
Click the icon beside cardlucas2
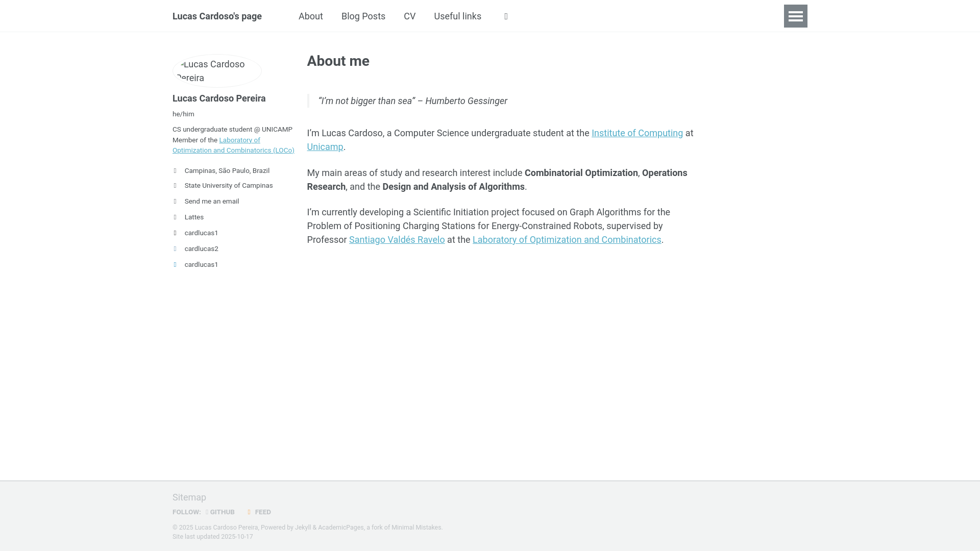click(x=175, y=249)
